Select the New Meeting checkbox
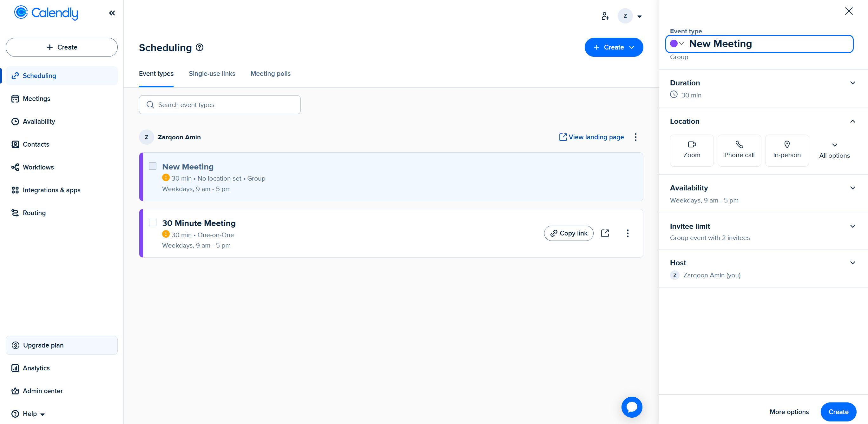 pyautogui.click(x=153, y=166)
